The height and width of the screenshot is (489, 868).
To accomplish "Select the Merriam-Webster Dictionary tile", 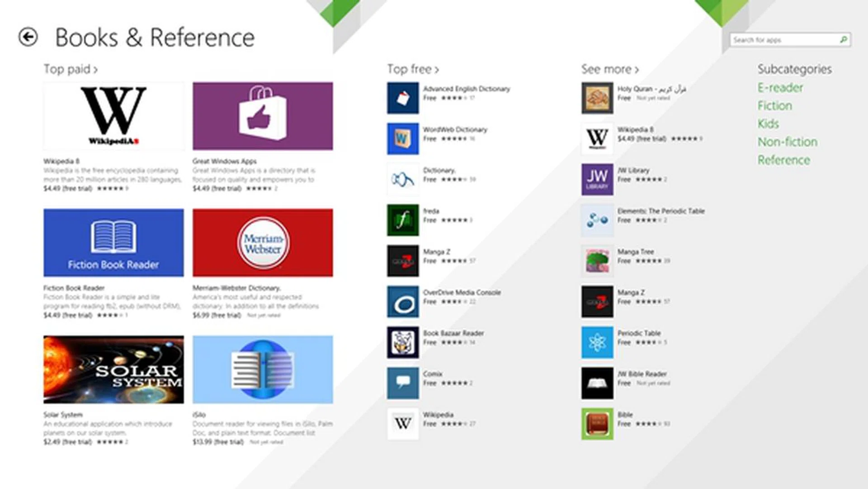I will point(263,243).
